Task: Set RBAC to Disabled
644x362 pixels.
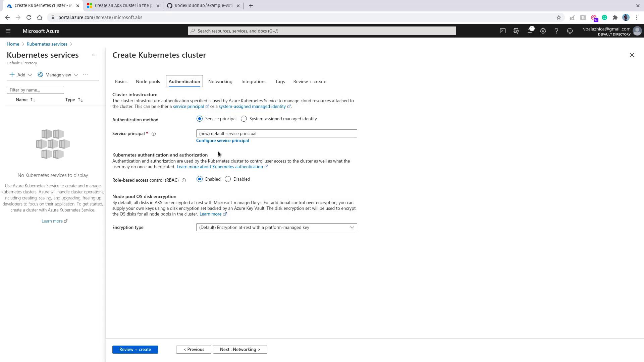Action: pos(228,179)
